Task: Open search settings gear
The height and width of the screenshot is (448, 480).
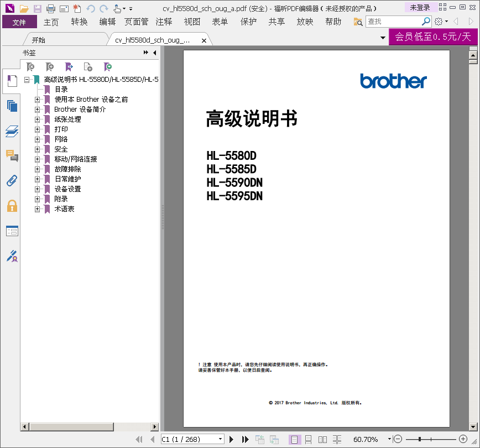Action: [439, 22]
